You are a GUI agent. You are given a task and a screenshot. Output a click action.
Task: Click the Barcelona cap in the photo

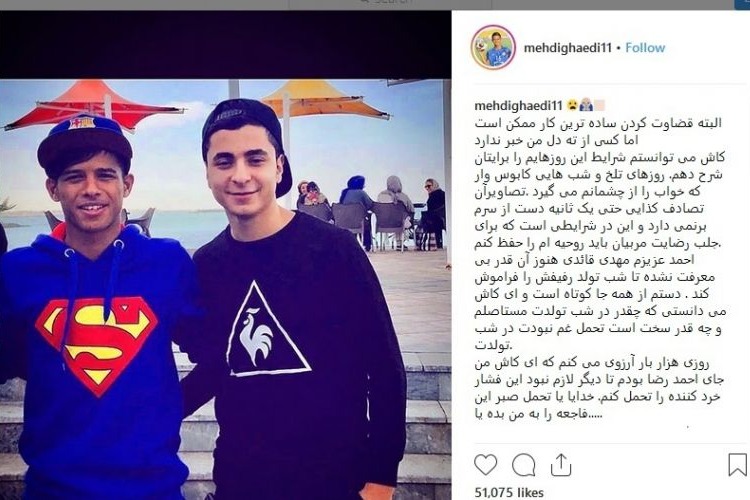click(84, 142)
